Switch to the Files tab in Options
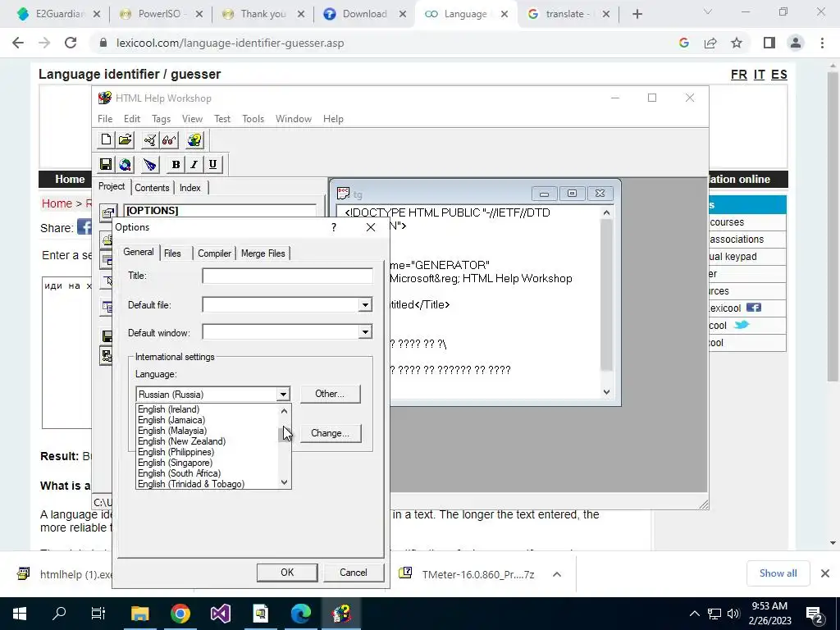Image resolution: width=840 pixels, height=630 pixels. pos(172,253)
